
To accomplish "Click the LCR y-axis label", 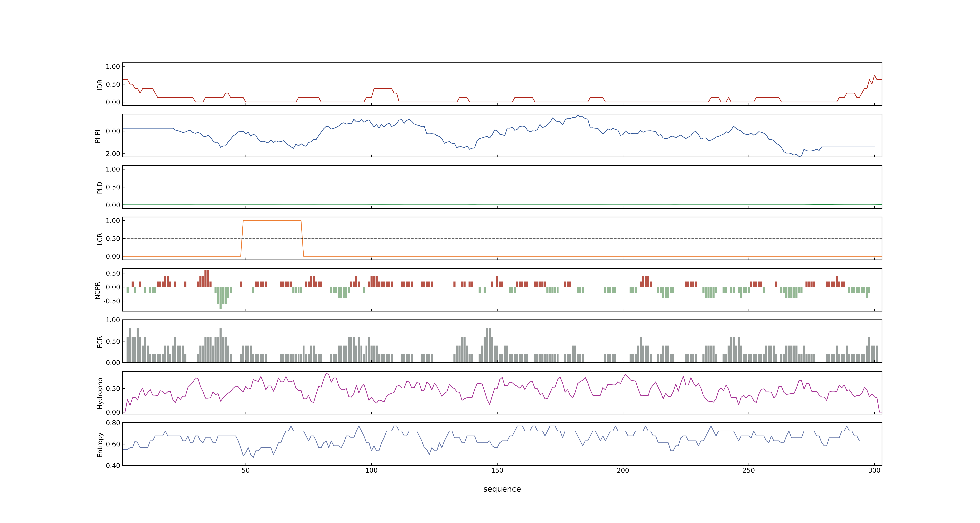I will (100, 239).
